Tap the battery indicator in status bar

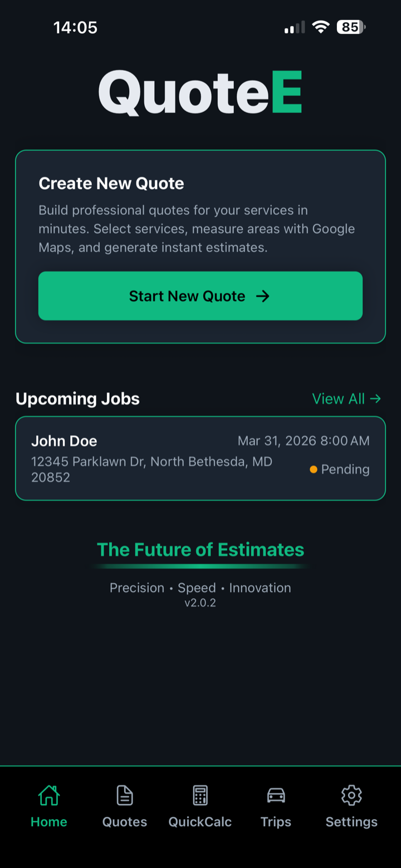[x=351, y=27]
